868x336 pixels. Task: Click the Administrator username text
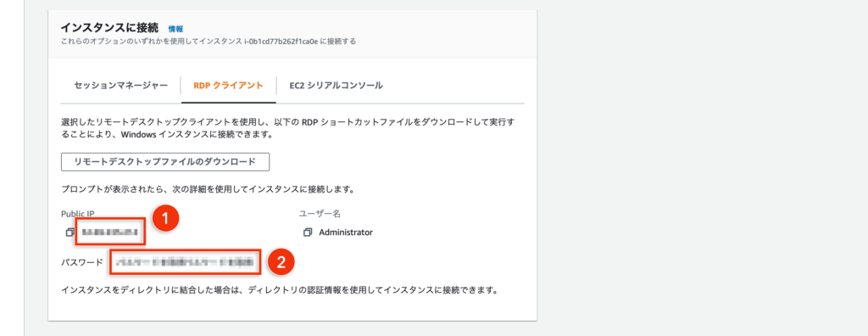[346, 232]
